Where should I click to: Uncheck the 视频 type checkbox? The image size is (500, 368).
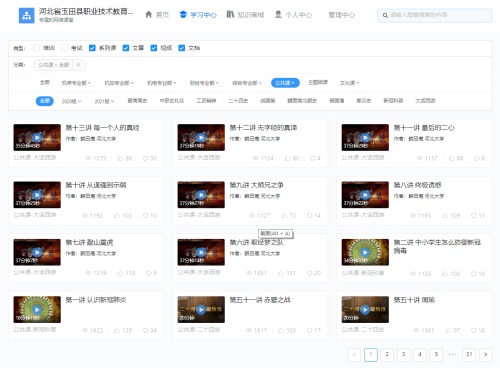tap(154, 48)
